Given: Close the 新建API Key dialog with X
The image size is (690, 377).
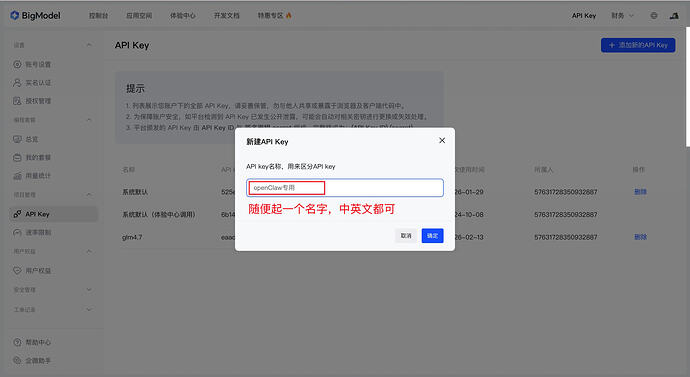Looking at the screenshot, I should (442, 140).
